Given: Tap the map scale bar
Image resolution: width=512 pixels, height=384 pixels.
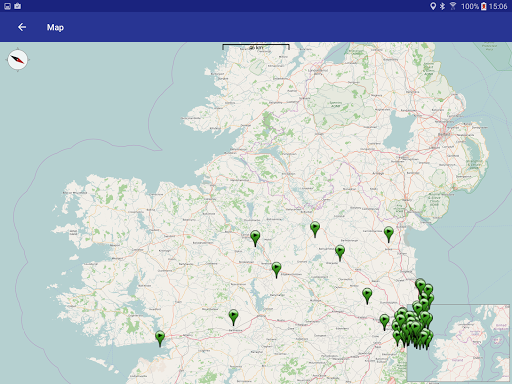Looking at the screenshot, I should (256, 47).
